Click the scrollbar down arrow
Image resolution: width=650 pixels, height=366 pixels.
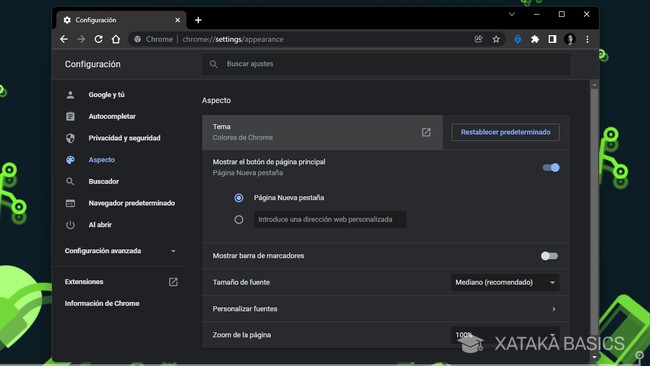pyautogui.click(x=594, y=357)
